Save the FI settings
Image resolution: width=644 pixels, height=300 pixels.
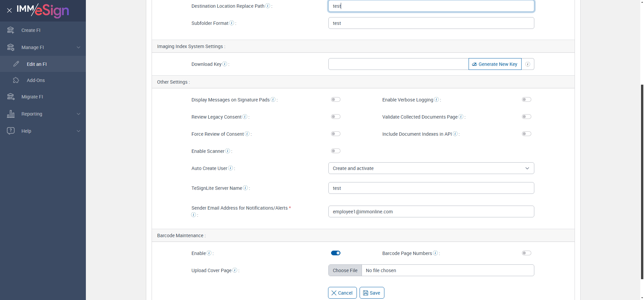pos(372,293)
